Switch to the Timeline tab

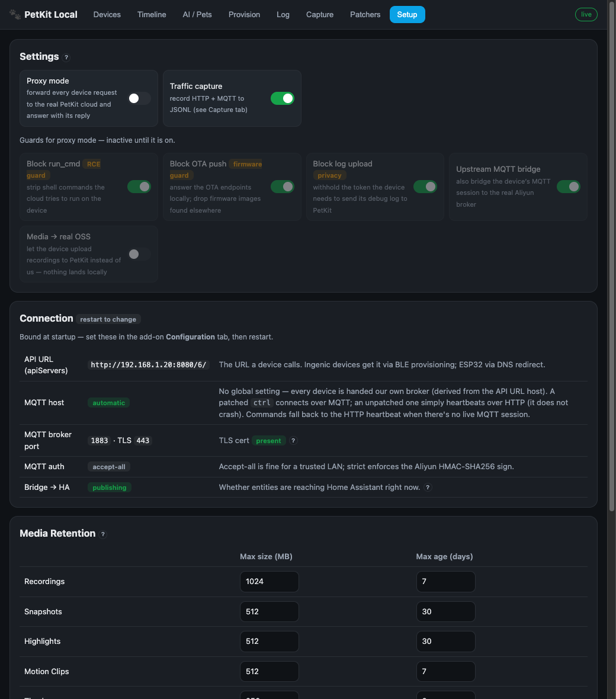152,14
